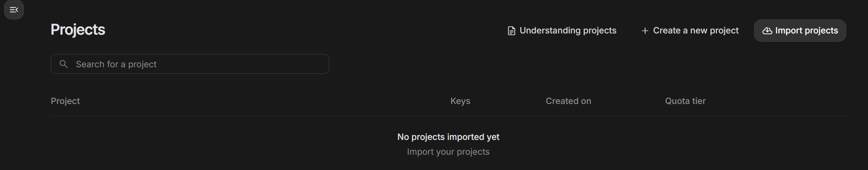The width and height of the screenshot is (868, 170).
Task: Select the Keys column header
Action: tap(460, 101)
